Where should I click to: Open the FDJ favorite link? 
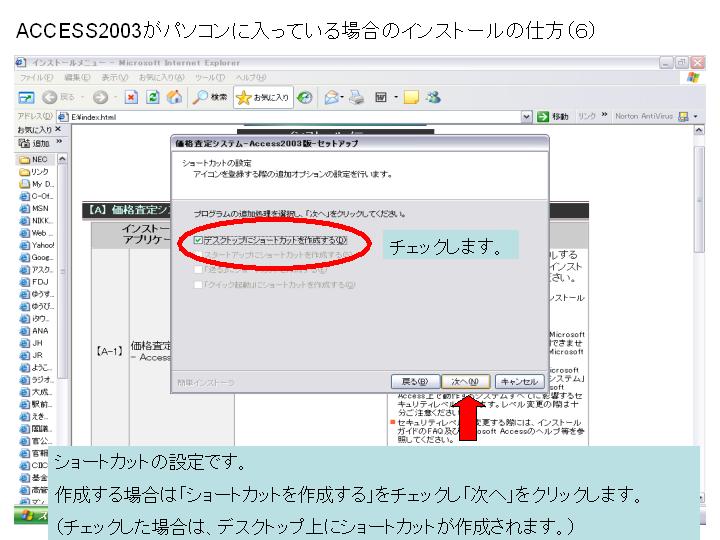click(34, 282)
